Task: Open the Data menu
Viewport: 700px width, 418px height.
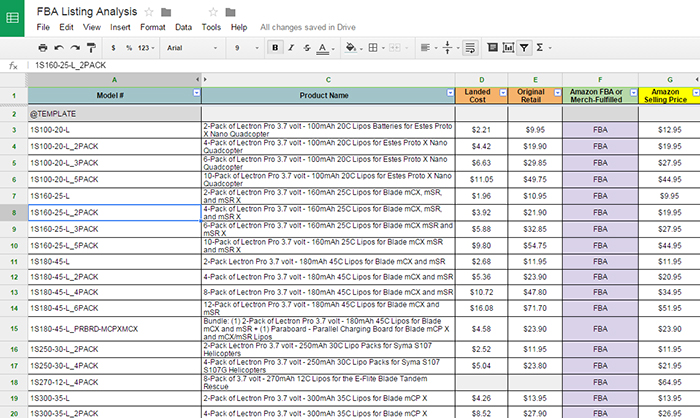Action: click(184, 27)
